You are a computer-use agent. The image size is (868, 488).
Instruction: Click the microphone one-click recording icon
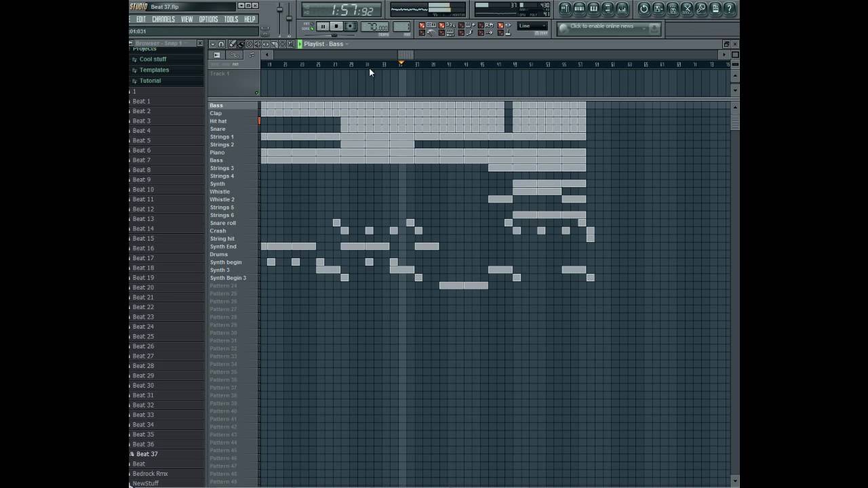coord(701,9)
